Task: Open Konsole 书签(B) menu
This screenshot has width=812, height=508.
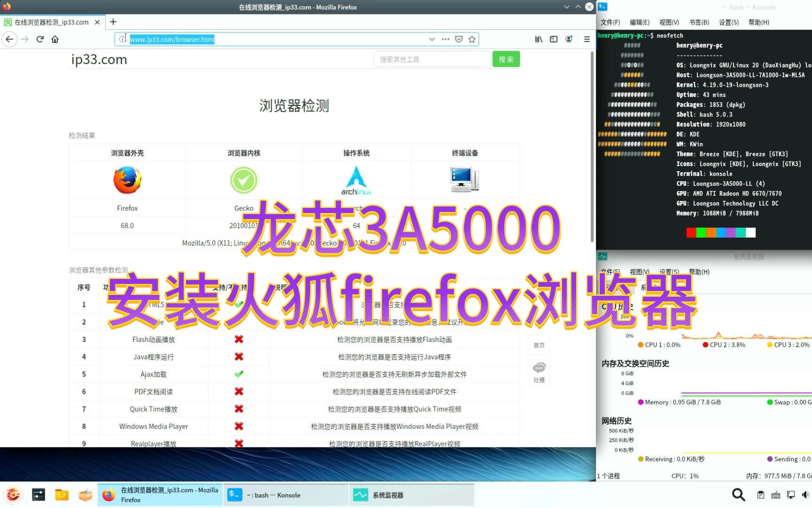Action: point(699,22)
